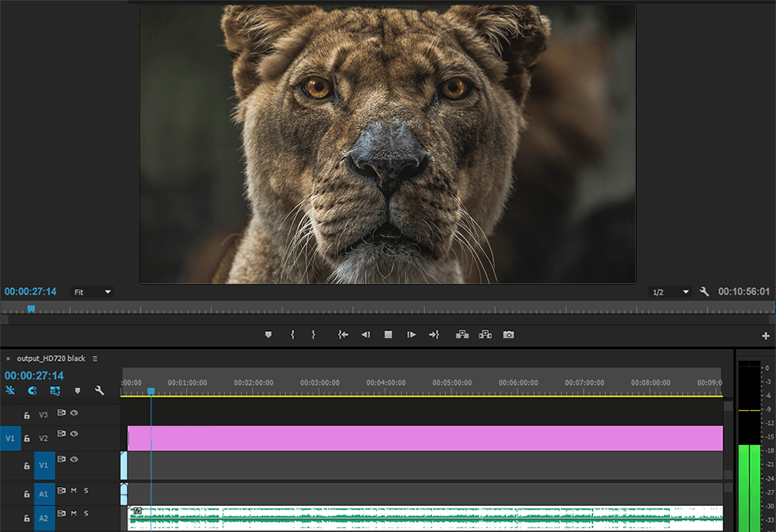Toggle V3 track output eye
This screenshot has width=776, height=532.
coord(74,412)
